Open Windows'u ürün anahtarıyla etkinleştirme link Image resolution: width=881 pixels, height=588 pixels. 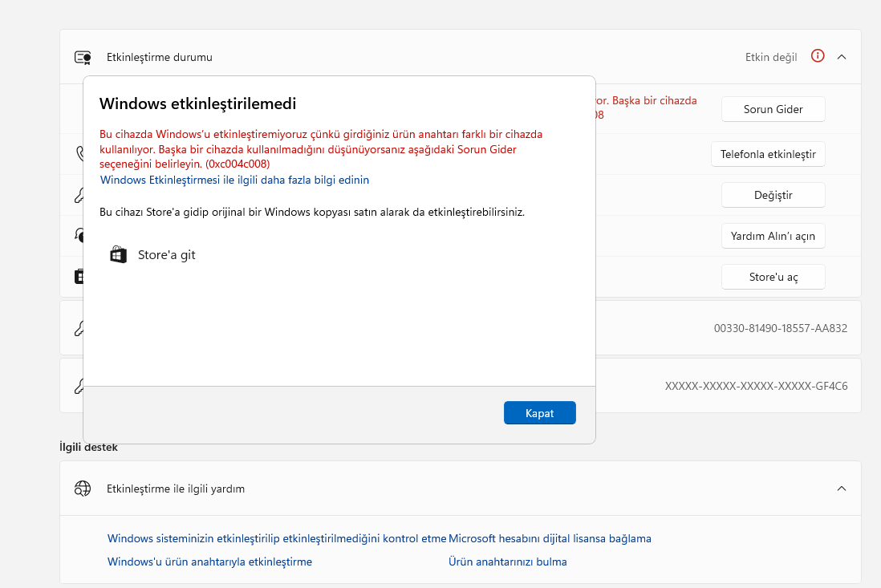pos(209,562)
